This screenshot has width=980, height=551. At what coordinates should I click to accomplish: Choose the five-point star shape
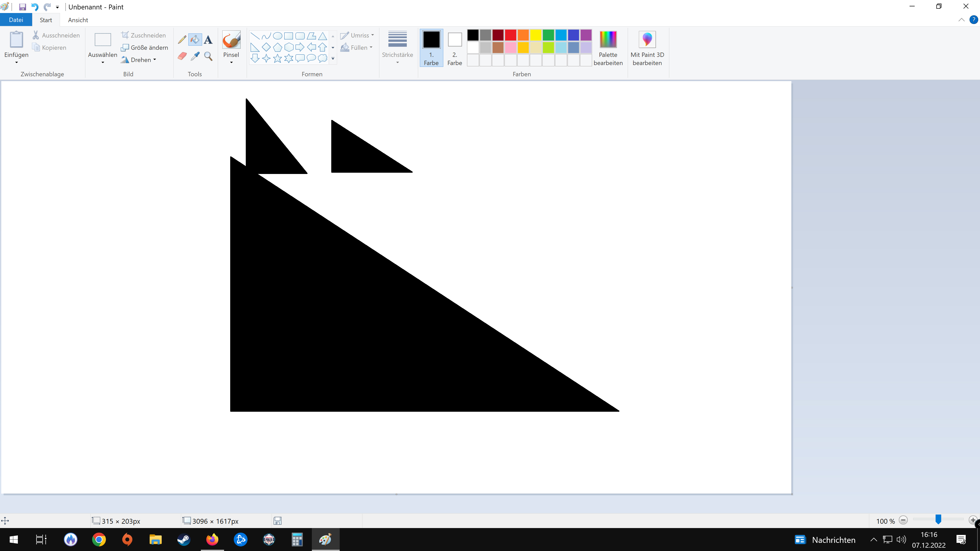(x=277, y=58)
